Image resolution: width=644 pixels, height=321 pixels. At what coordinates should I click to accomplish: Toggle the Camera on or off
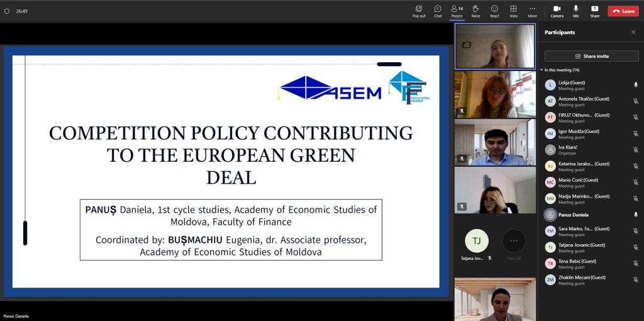tap(557, 11)
